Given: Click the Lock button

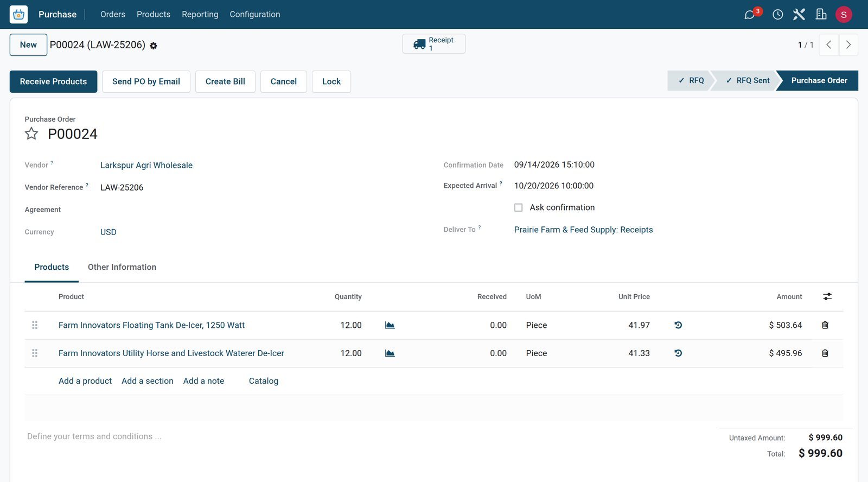Looking at the screenshot, I should [331, 81].
